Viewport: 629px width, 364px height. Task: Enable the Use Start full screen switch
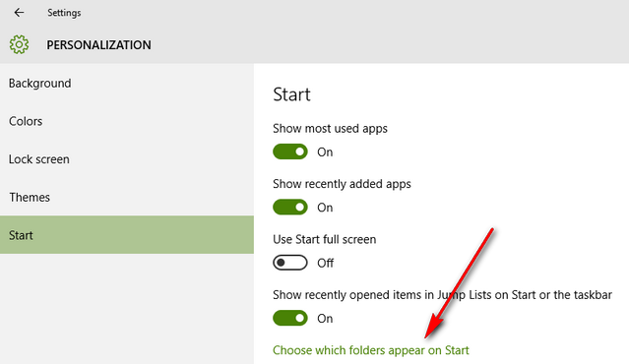click(290, 263)
